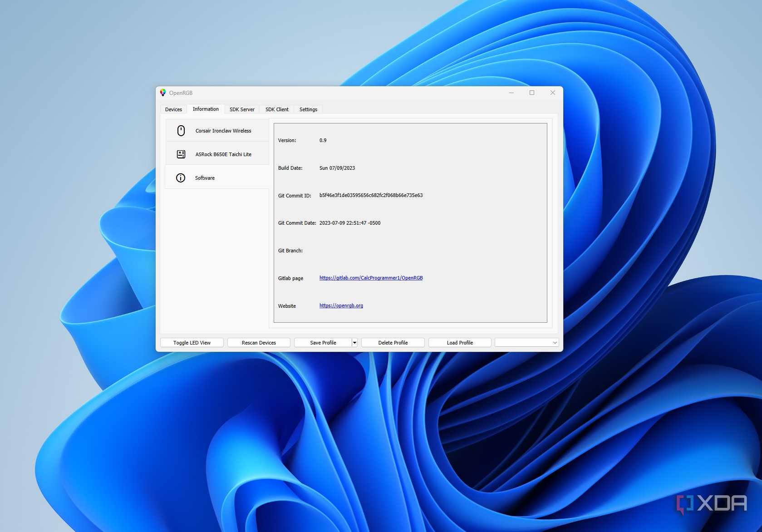Click the Load Profile button
Screen dimensions: 762x532
460,343
